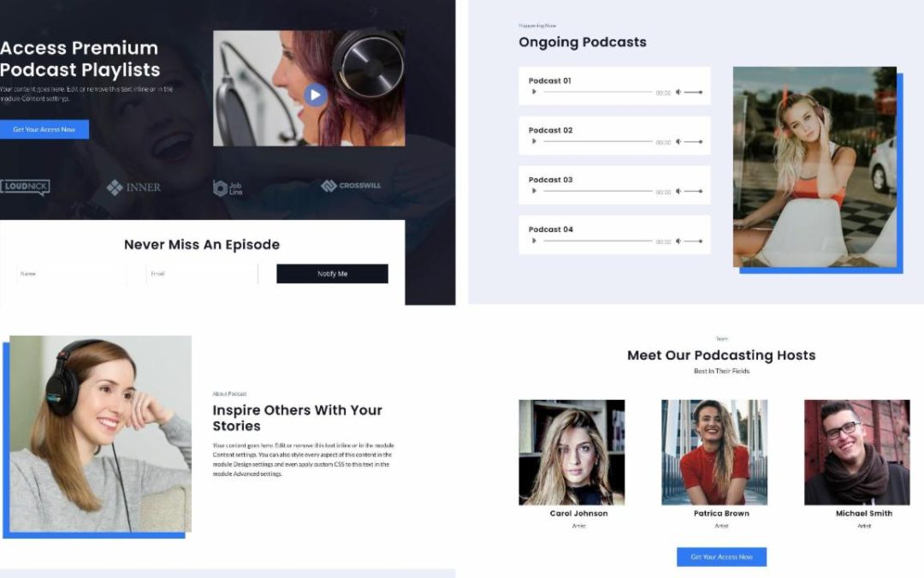The width and height of the screenshot is (924, 578).
Task: Click the Podcast 01 title
Action: pyautogui.click(x=550, y=80)
